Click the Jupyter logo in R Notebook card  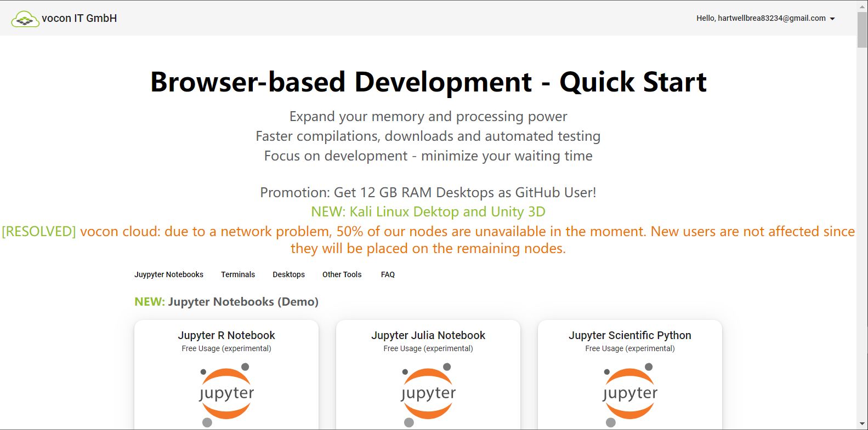point(226,394)
